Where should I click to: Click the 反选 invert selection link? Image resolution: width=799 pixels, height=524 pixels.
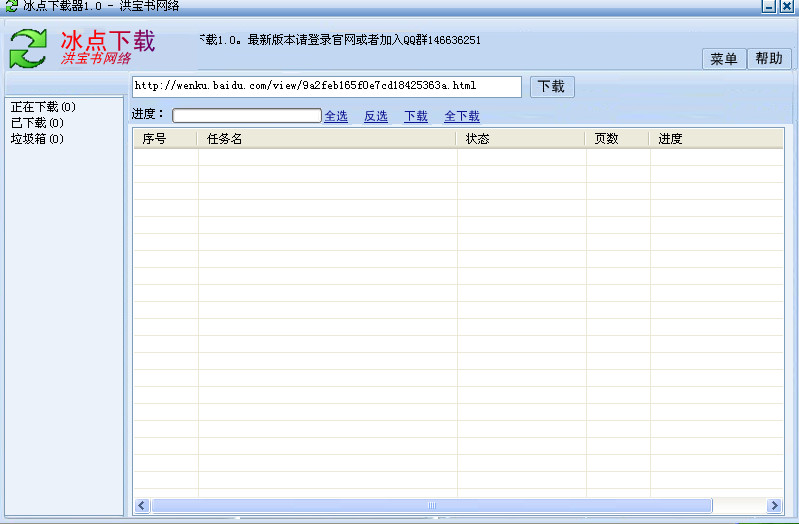click(376, 117)
